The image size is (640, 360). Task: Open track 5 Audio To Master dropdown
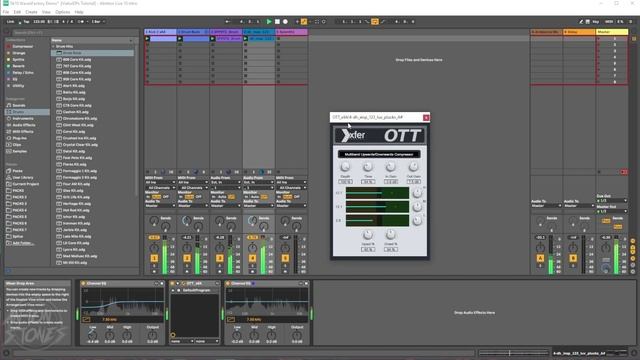click(x=291, y=206)
